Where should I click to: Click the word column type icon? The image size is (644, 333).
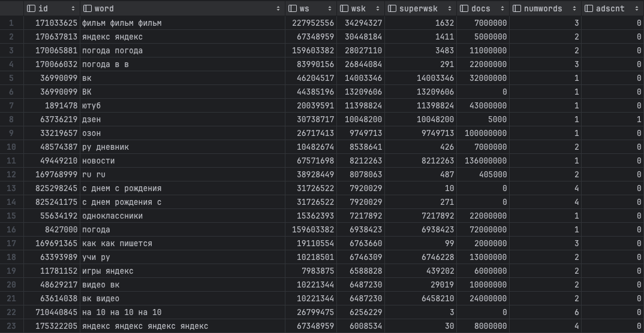tap(87, 8)
